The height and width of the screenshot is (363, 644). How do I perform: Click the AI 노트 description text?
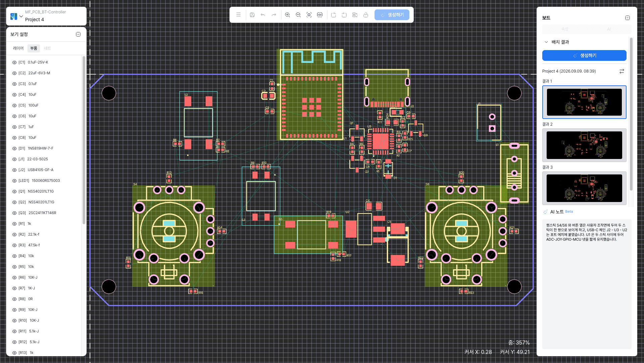click(x=586, y=232)
